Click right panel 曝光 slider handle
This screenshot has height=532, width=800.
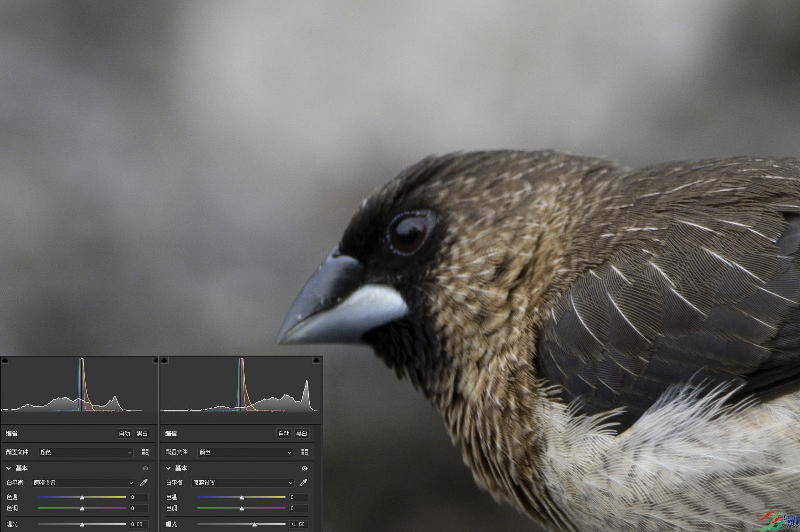tap(254, 525)
